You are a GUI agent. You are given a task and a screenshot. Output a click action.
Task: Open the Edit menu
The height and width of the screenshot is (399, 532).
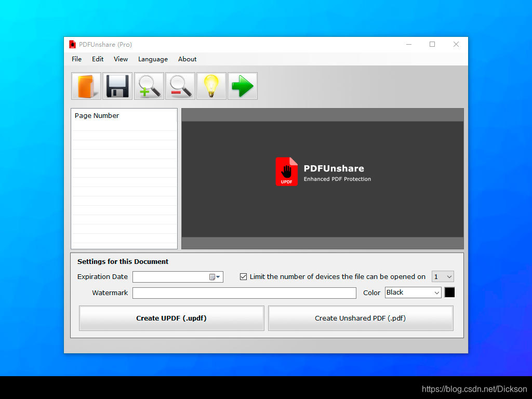point(98,59)
